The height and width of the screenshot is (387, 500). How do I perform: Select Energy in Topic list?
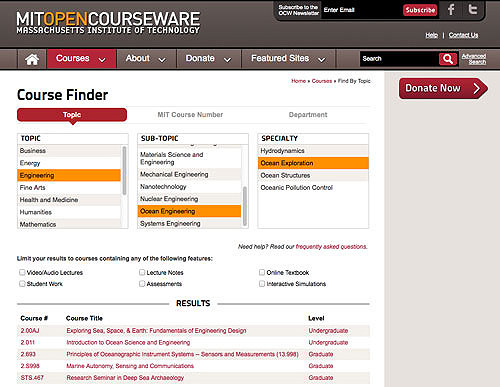point(69,163)
